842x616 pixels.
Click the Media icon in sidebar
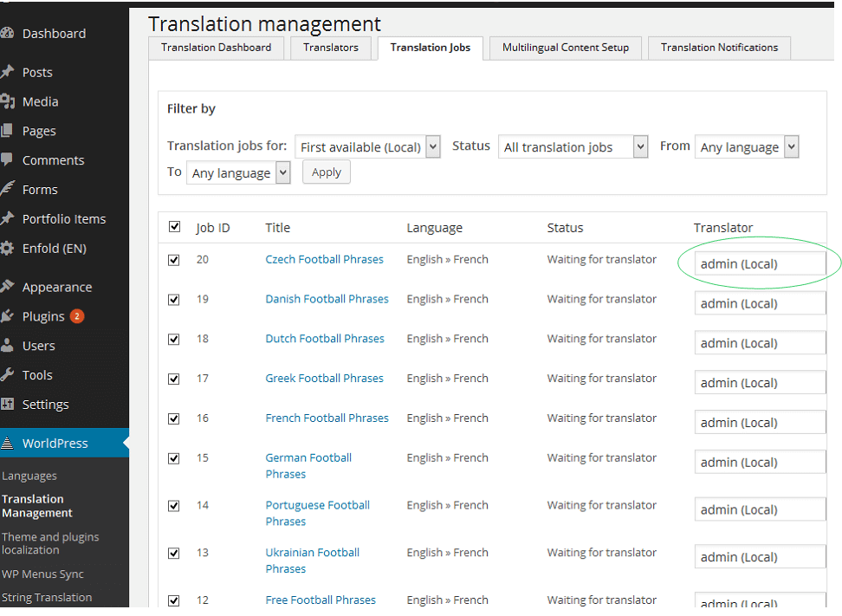7,102
